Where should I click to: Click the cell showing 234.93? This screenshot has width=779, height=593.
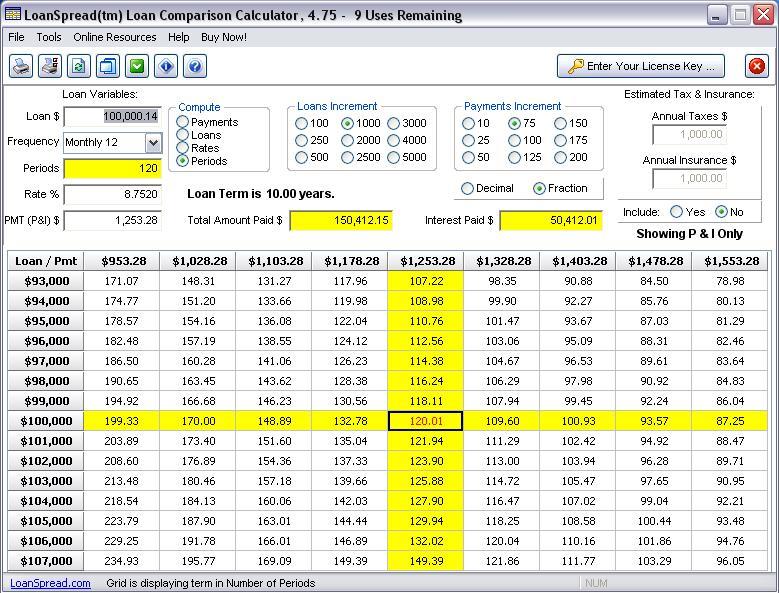click(x=122, y=561)
